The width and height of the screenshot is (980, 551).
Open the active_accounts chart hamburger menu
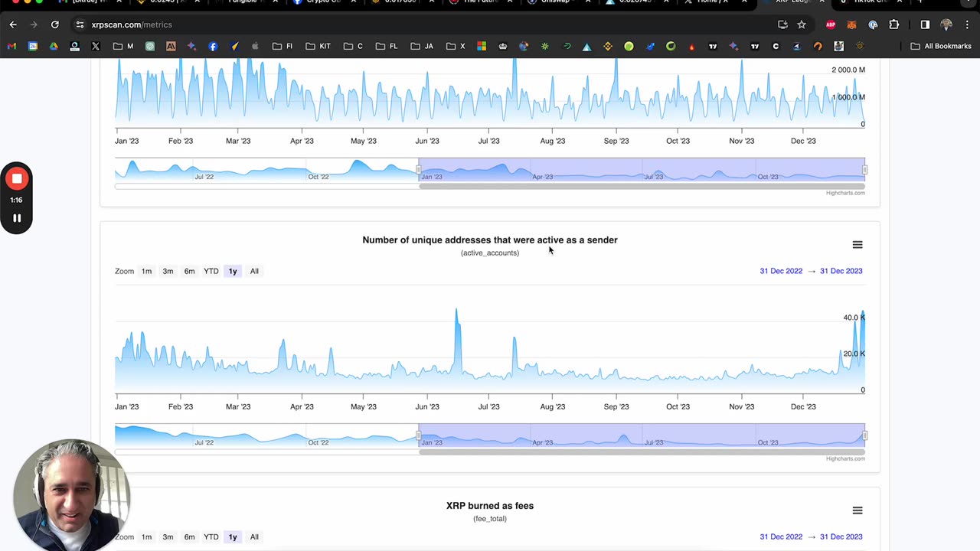[x=857, y=245]
